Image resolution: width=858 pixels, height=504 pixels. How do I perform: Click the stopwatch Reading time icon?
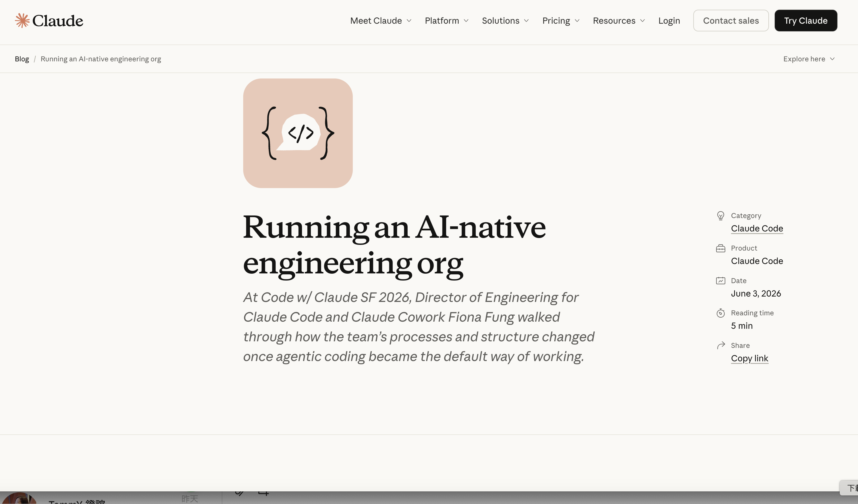pyautogui.click(x=720, y=313)
